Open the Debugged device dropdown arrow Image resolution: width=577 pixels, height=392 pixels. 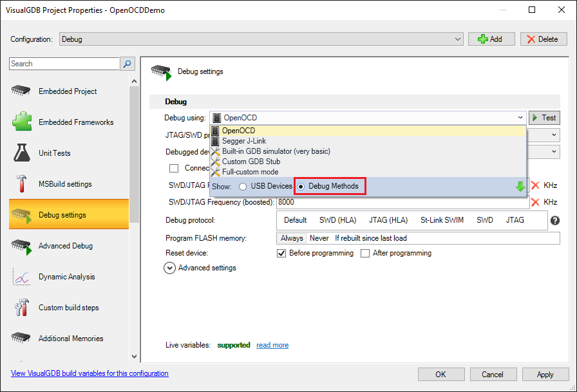click(x=554, y=151)
